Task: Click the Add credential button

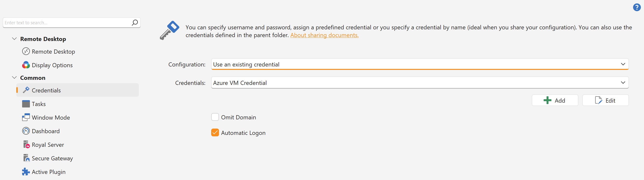Action: (x=555, y=100)
